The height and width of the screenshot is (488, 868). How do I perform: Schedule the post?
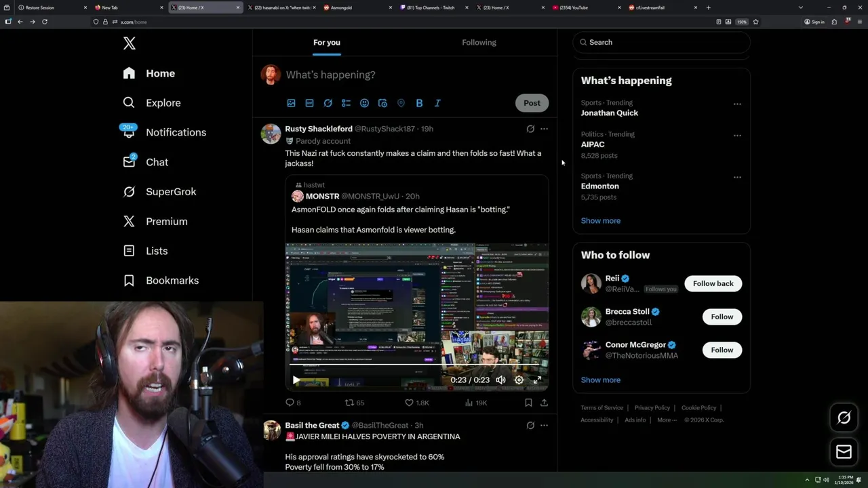click(x=382, y=103)
